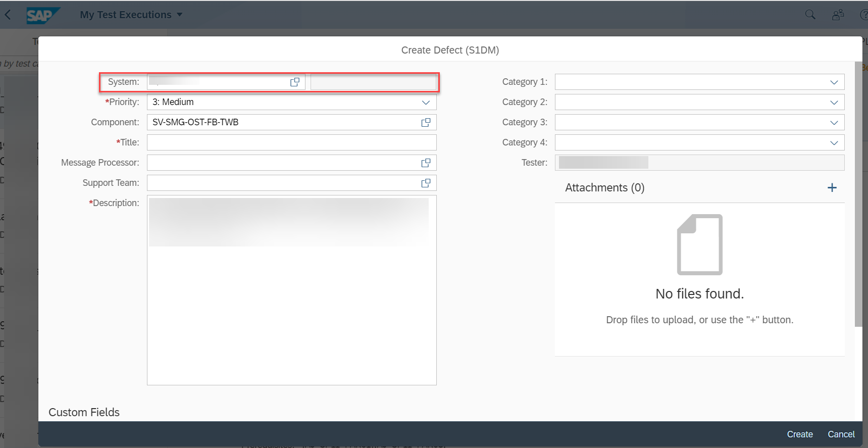This screenshot has width=868, height=448.
Task: Click the Tester field
Action: tap(700, 163)
